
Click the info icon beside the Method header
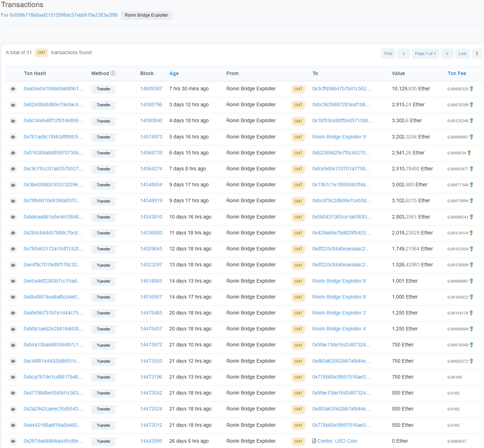coord(113,73)
